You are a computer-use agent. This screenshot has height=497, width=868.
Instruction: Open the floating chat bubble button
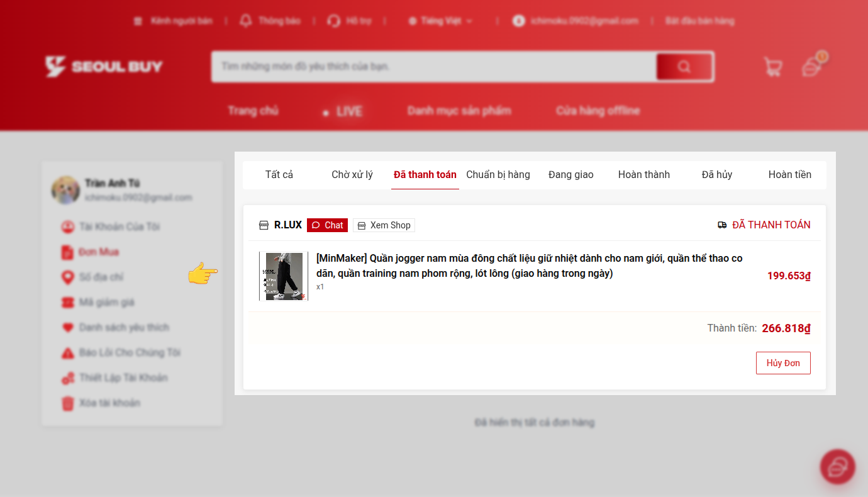837,467
